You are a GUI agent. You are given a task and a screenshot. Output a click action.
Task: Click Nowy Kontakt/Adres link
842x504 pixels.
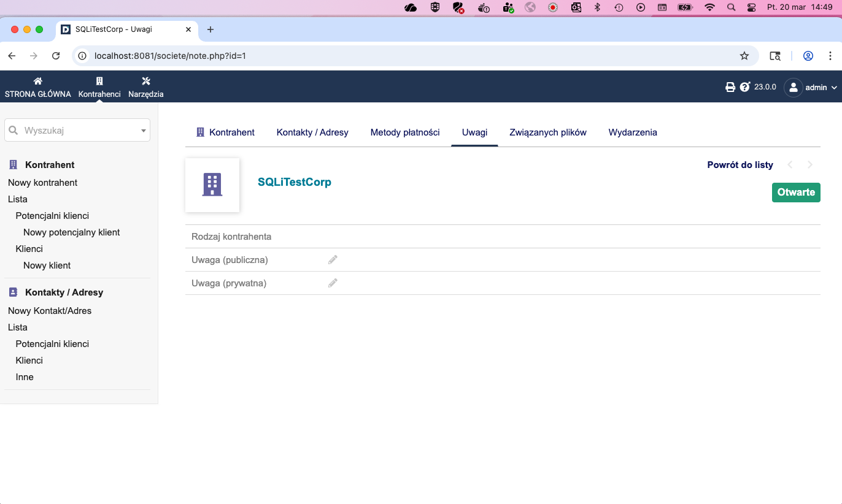[x=50, y=311]
